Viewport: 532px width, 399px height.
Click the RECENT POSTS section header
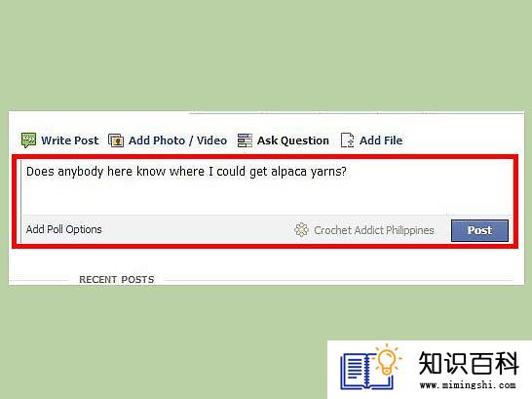click(x=116, y=279)
